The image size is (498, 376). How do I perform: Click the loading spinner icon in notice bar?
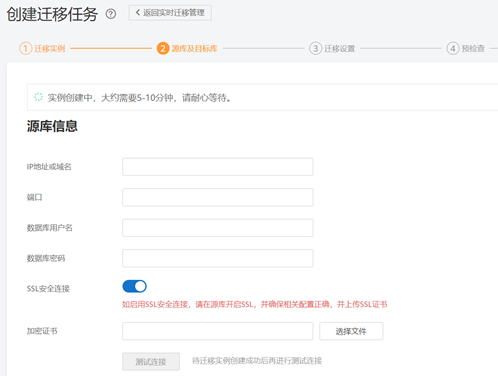[x=38, y=97]
